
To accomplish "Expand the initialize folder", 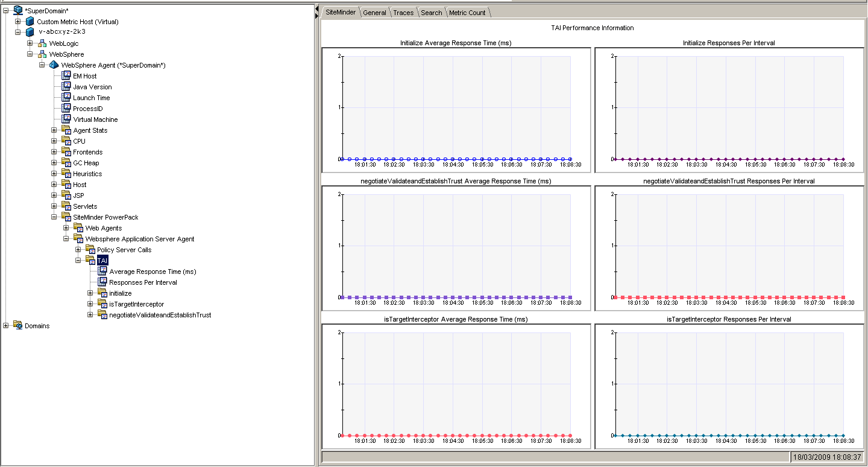I will pyautogui.click(x=90, y=293).
